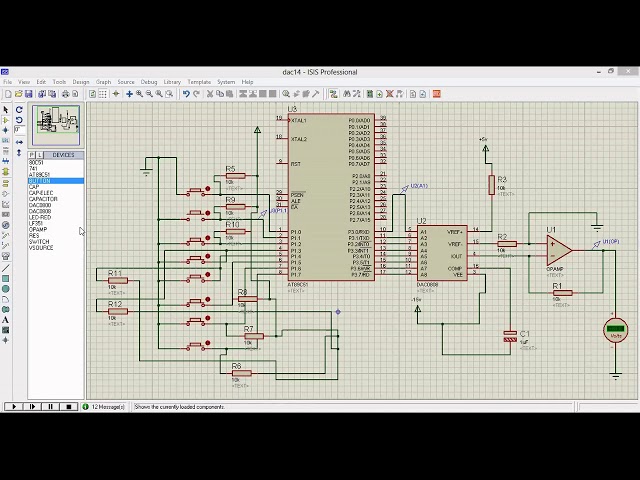Image resolution: width=640 pixels, height=480 pixels.
Task: Toggle the grid dots icon
Action: [x=103, y=94]
